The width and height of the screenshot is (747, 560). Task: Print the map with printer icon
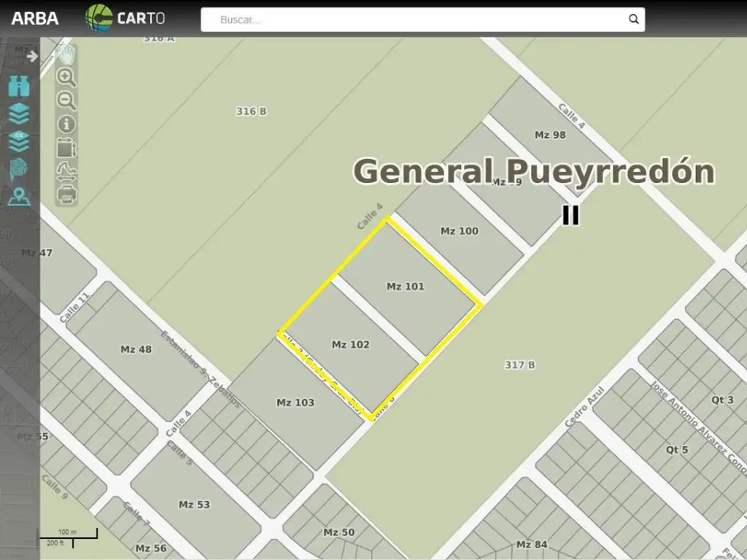tap(66, 195)
